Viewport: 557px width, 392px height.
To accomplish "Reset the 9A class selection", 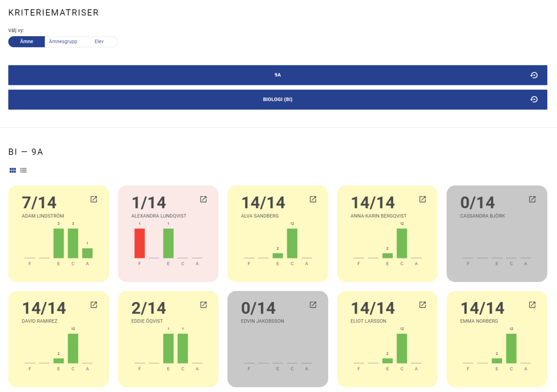I will point(534,75).
